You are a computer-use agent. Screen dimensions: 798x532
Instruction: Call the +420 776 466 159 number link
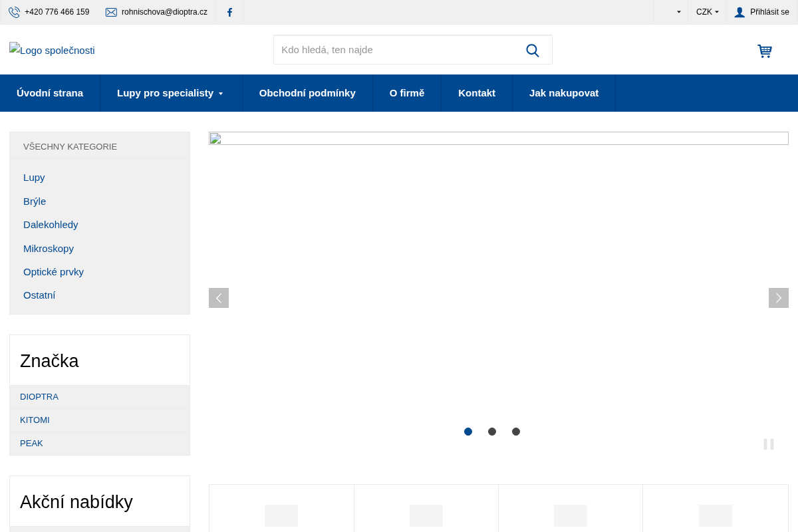[57, 12]
